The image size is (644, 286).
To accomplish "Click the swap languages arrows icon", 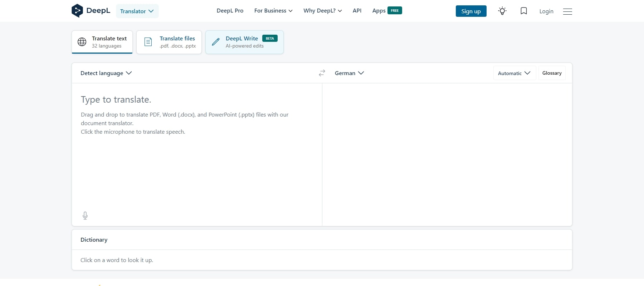I will tap(322, 73).
